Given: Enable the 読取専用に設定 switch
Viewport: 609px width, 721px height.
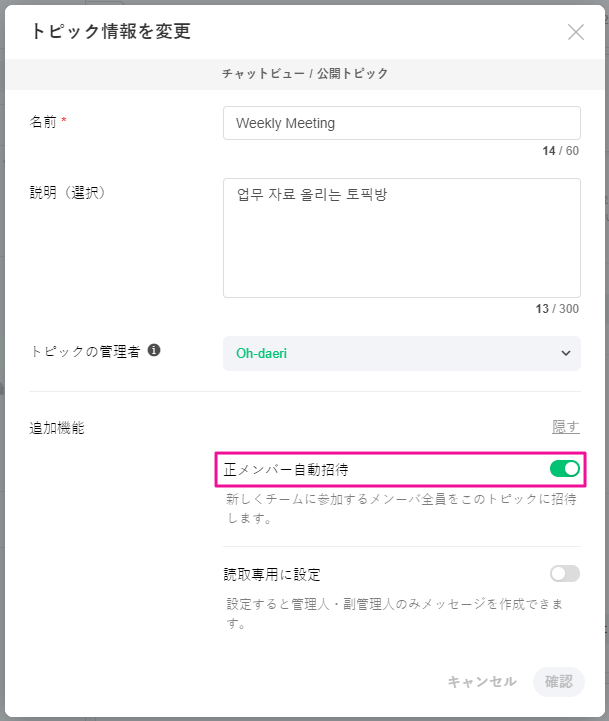Looking at the screenshot, I should pyautogui.click(x=564, y=573).
